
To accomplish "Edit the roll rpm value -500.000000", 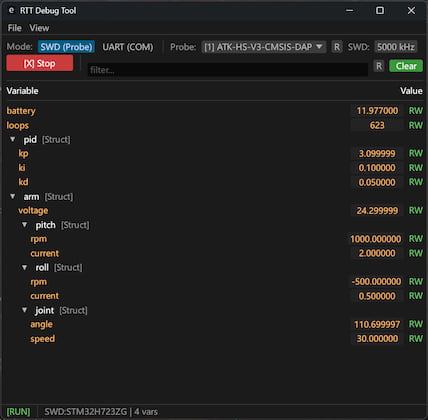I will 376,282.
